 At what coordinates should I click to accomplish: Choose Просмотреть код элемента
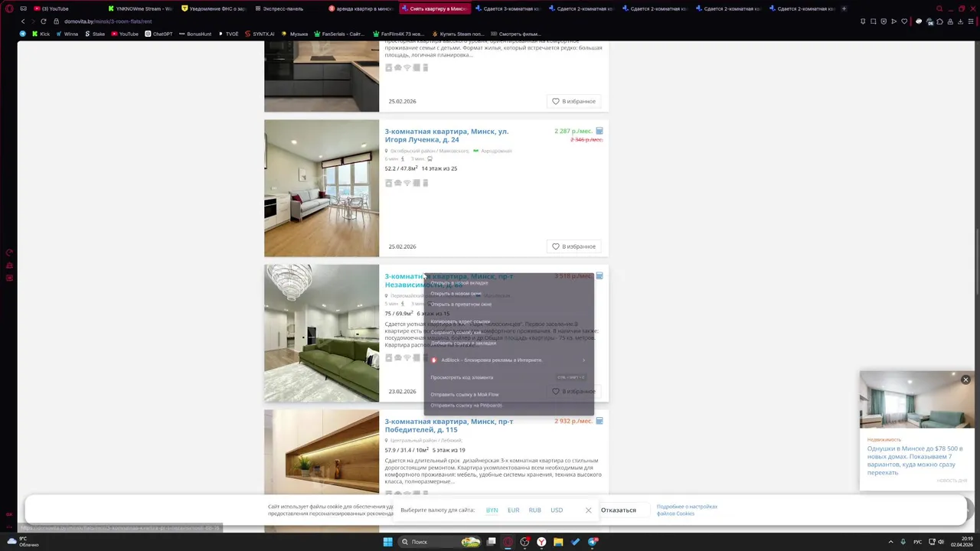[509, 377]
